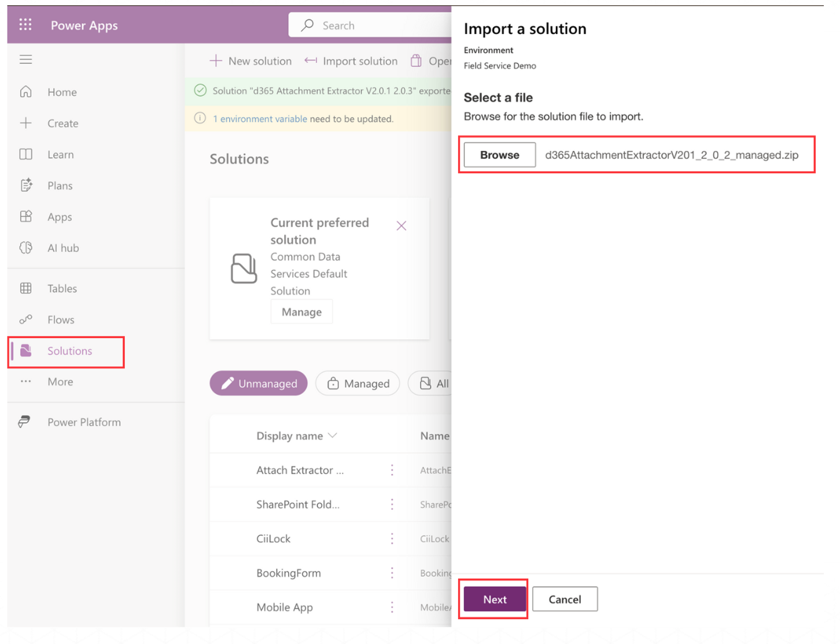Image resolution: width=840 pixels, height=644 pixels.
Task: Open the Solutions navigation item
Action: 69,351
